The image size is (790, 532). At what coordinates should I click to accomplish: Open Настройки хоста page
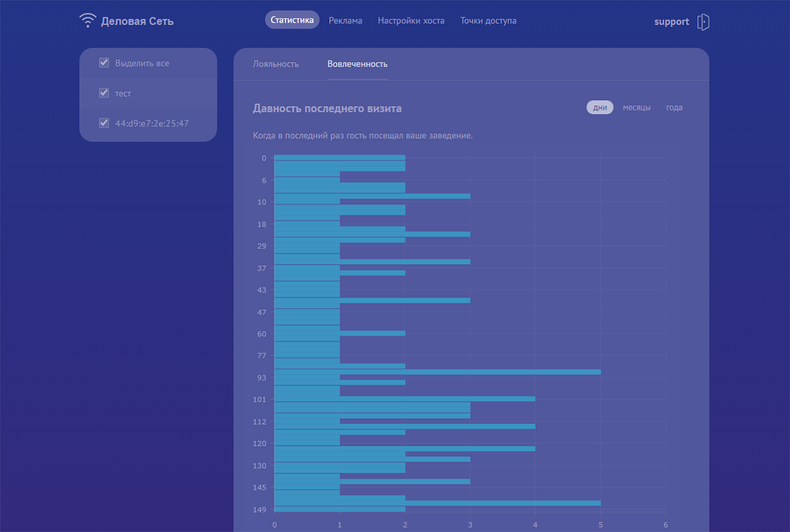click(411, 20)
